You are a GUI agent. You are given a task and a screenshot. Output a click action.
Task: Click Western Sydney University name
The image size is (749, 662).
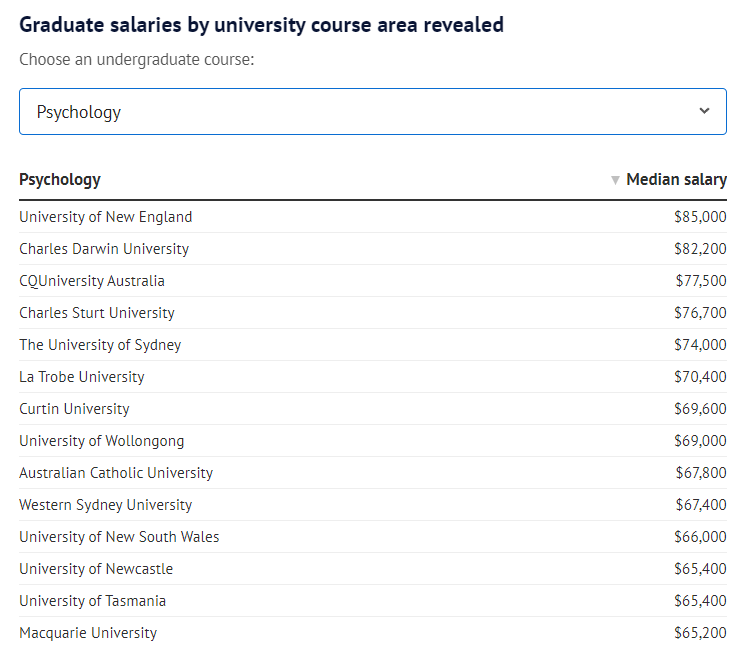106,505
